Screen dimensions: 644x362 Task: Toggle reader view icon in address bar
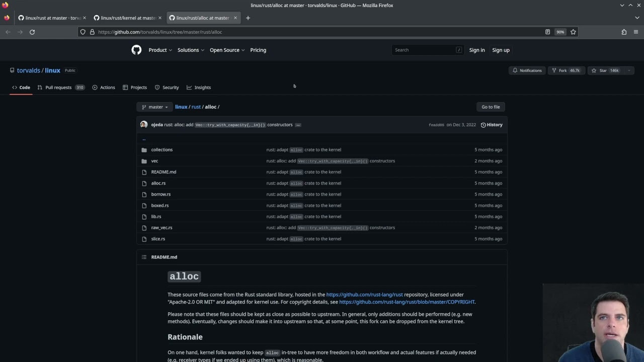point(547,32)
